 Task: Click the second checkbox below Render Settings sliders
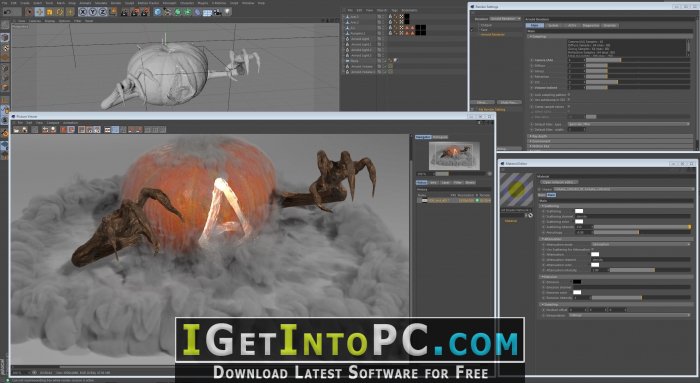(569, 100)
